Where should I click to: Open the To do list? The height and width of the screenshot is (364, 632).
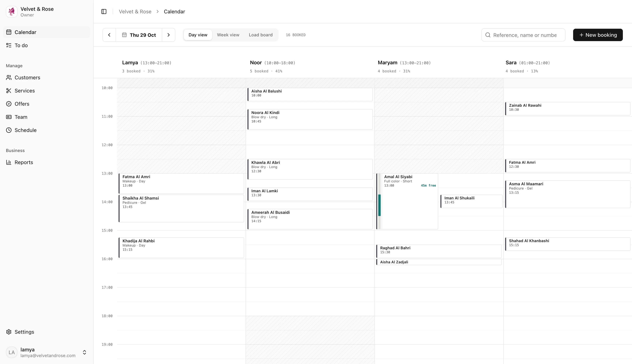tap(46, 45)
